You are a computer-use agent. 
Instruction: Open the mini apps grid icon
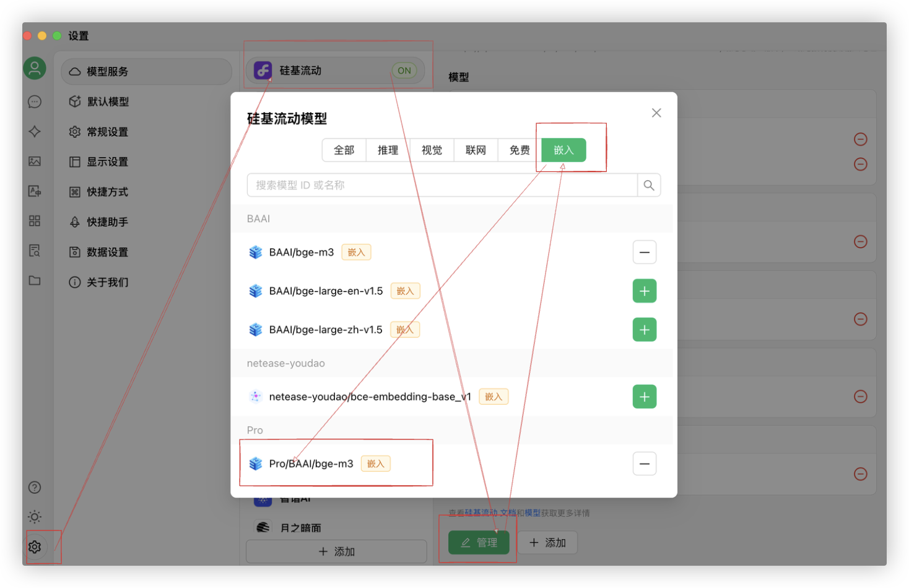pos(35,221)
